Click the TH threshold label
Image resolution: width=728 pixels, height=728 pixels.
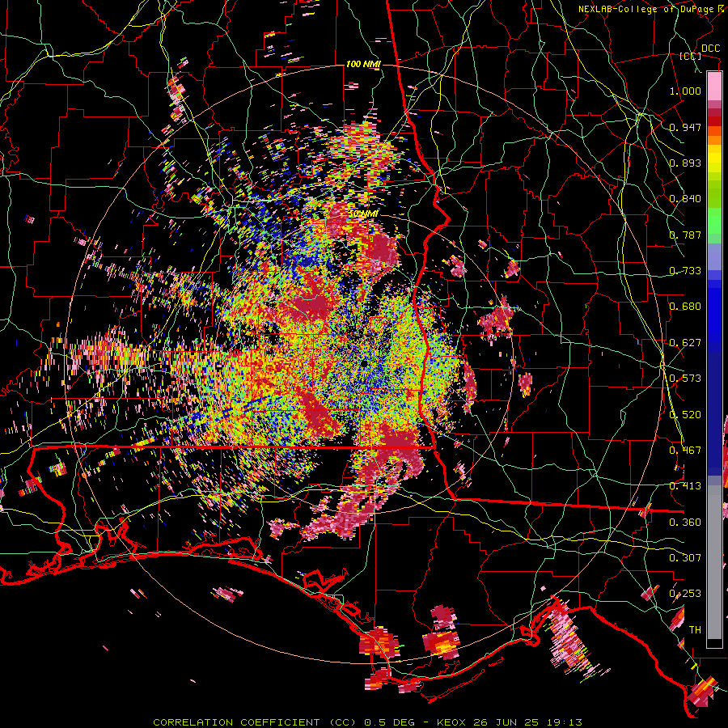(695, 630)
